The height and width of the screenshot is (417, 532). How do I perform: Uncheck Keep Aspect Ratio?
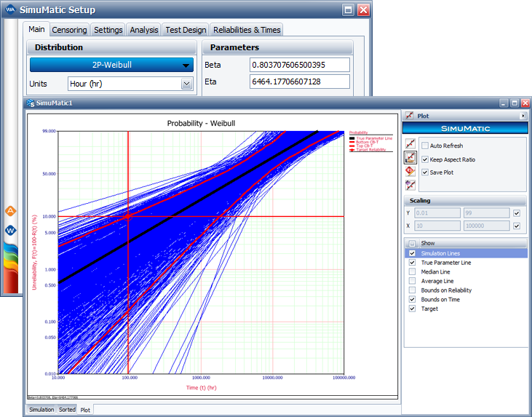click(425, 159)
